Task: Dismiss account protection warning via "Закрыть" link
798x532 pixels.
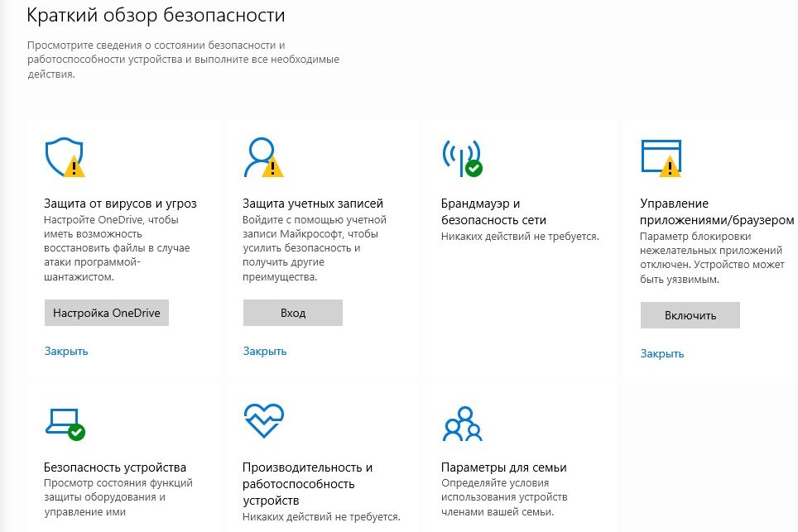Action: click(265, 351)
